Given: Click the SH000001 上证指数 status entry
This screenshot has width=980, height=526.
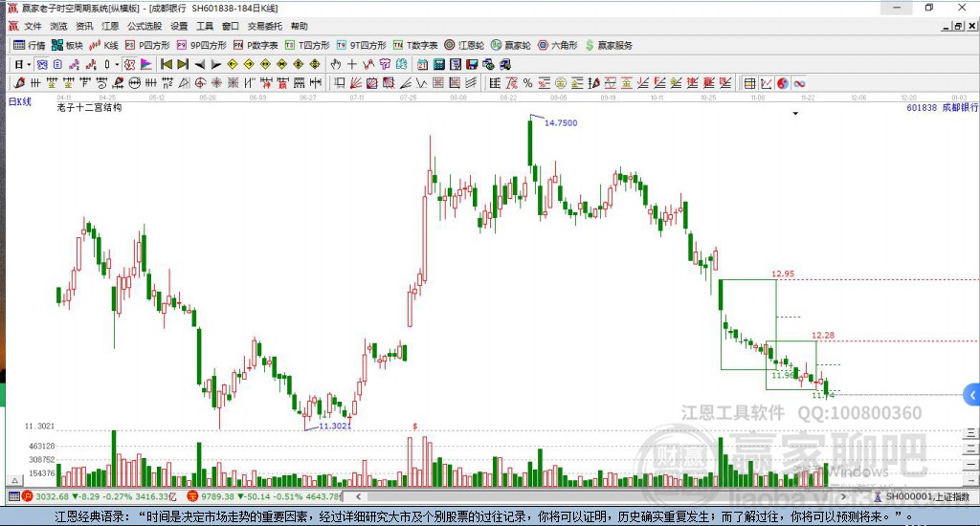Looking at the screenshot, I should point(922,496).
